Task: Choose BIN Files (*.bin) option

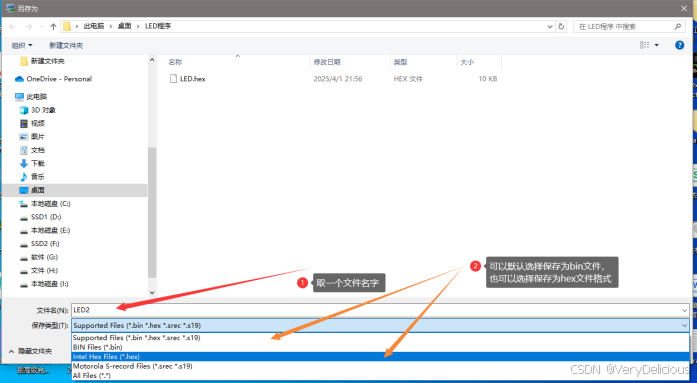Action: pos(381,347)
